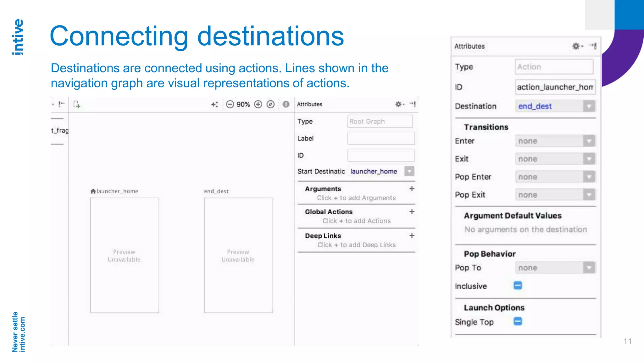Add a deep link with the plus icon
This screenshot has height=362, width=644.
[x=412, y=236]
